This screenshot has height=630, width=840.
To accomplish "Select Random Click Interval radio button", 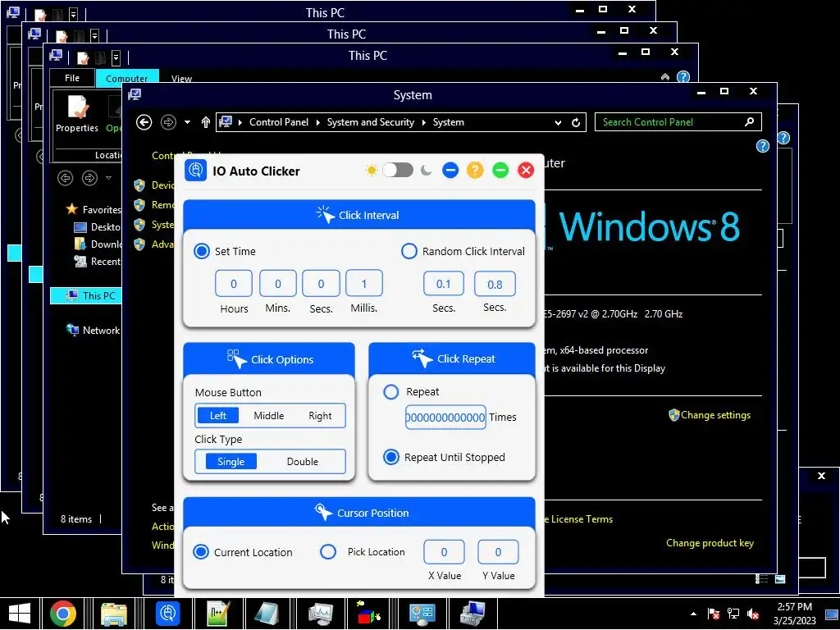I will click(409, 251).
